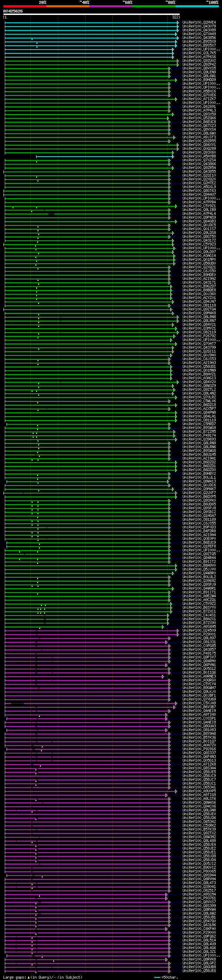The height and width of the screenshot is (980, 222).
Task: Click the UniRef100_B8Y9A8 hit label
Action: click(x=199, y=734)
